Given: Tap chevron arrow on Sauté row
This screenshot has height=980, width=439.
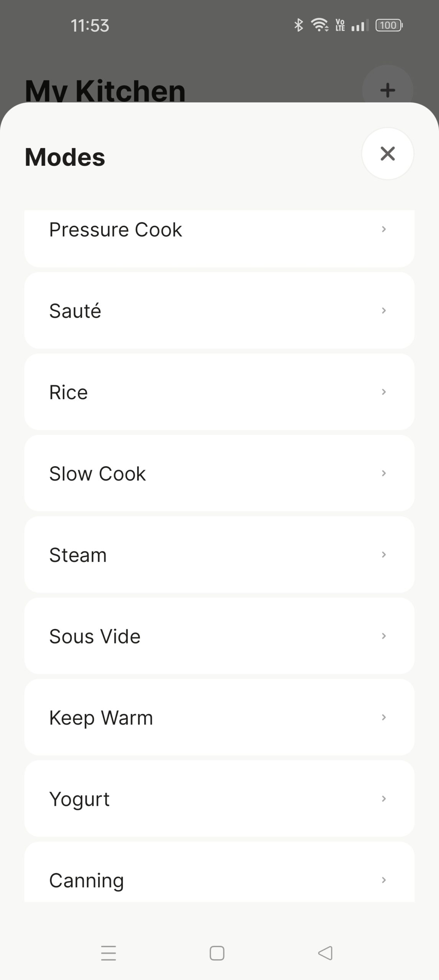Looking at the screenshot, I should pyautogui.click(x=383, y=310).
